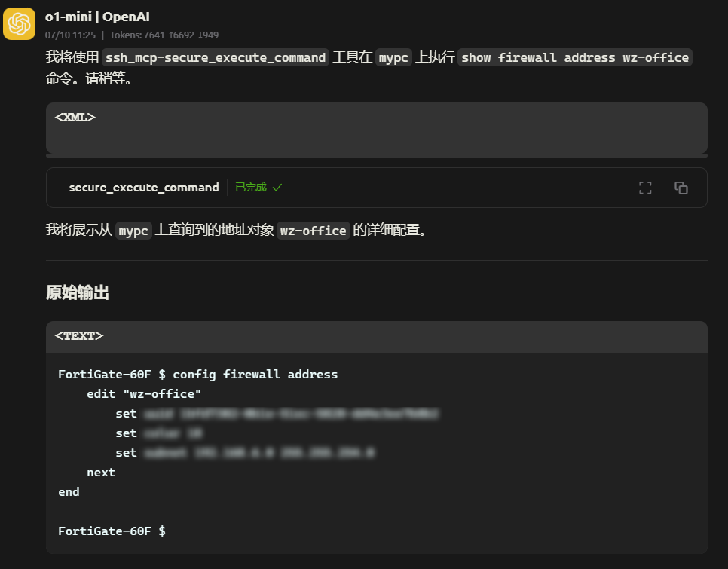Click the download token count 949
The height and width of the screenshot is (569, 728).
208,35
